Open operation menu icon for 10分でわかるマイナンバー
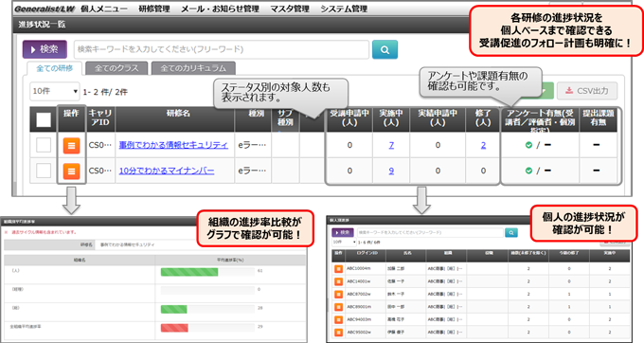644x343 pixels. [71, 171]
